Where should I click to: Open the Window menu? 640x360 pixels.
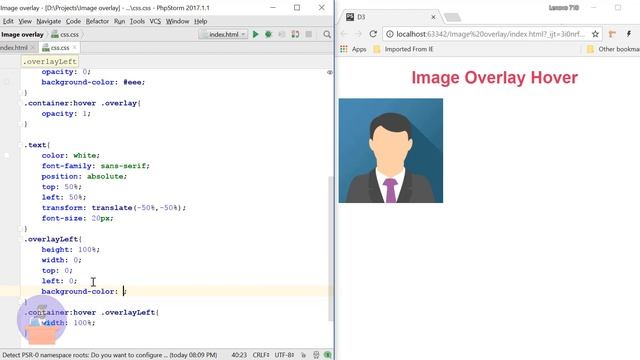[177, 21]
